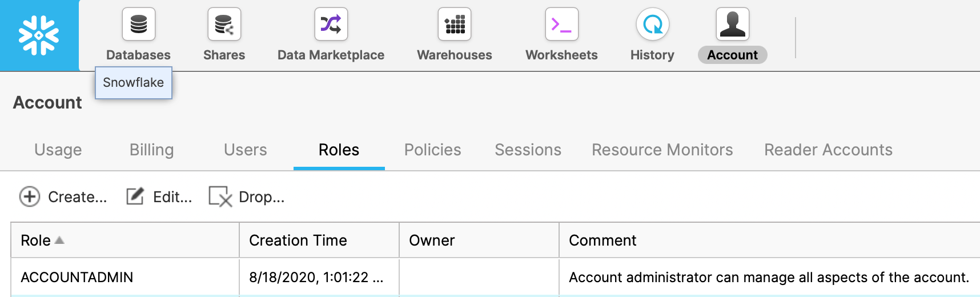Screen dimensions: 980x297
Task: Open the History icon
Action: click(x=653, y=24)
